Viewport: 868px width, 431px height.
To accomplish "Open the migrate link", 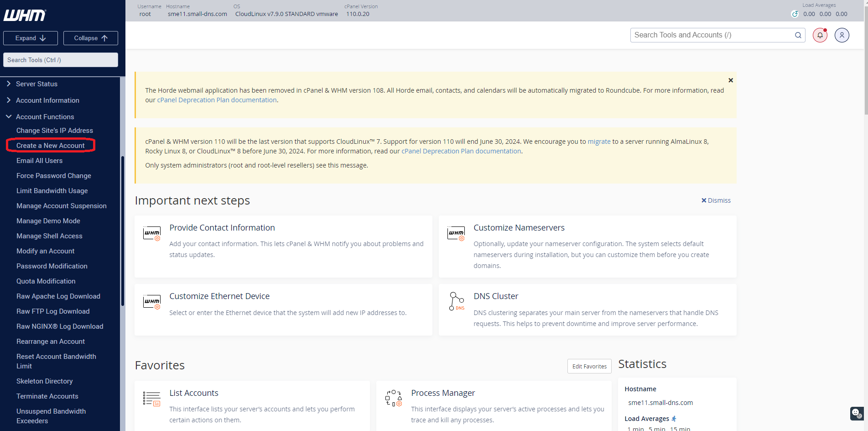I will (x=599, y=142).
